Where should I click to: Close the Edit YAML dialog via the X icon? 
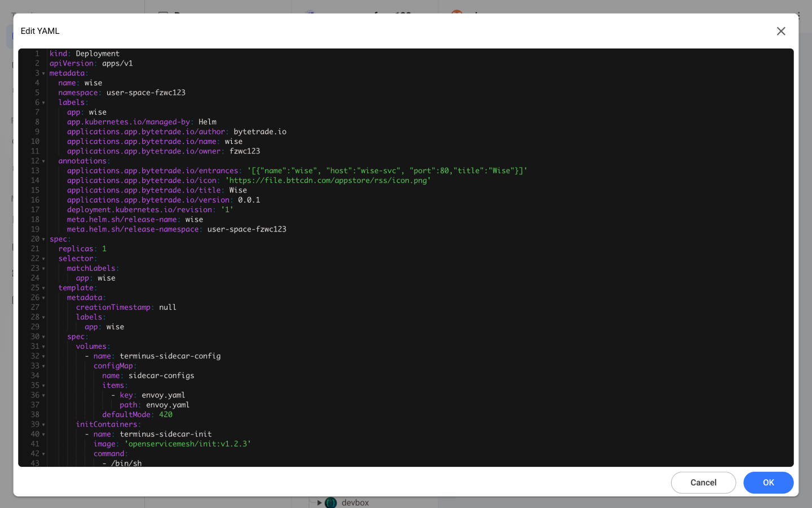(x=781, y=31)
